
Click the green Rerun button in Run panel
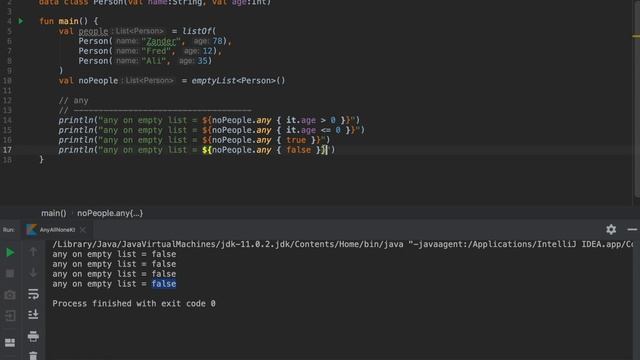10,253
